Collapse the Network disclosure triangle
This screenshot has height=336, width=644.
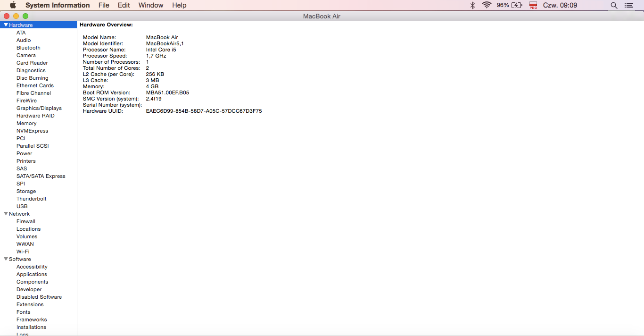(x=6, y=214)
